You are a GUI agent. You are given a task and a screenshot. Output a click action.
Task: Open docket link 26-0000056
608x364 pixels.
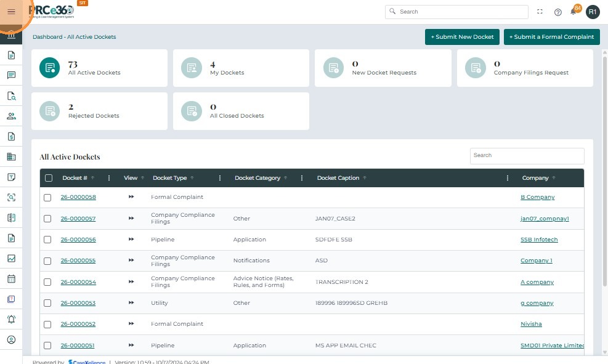pos(78,240)
